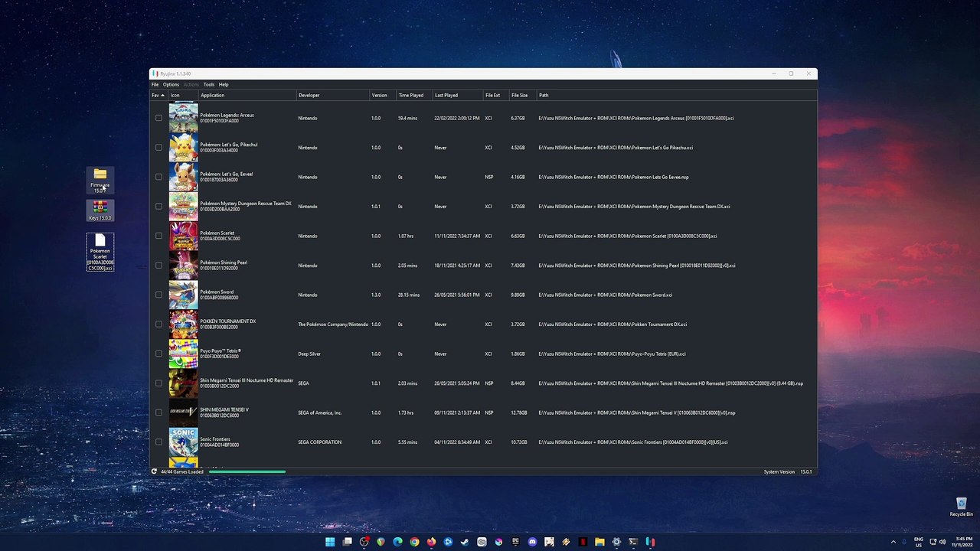This screenshot has width=980, height=551.
Task: Open Netflix from the taskbar
Action: (x=583, y=542)
